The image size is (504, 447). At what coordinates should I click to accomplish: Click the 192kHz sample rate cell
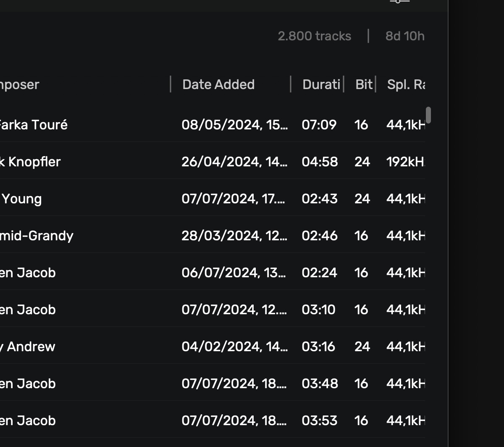coord(405,162)
